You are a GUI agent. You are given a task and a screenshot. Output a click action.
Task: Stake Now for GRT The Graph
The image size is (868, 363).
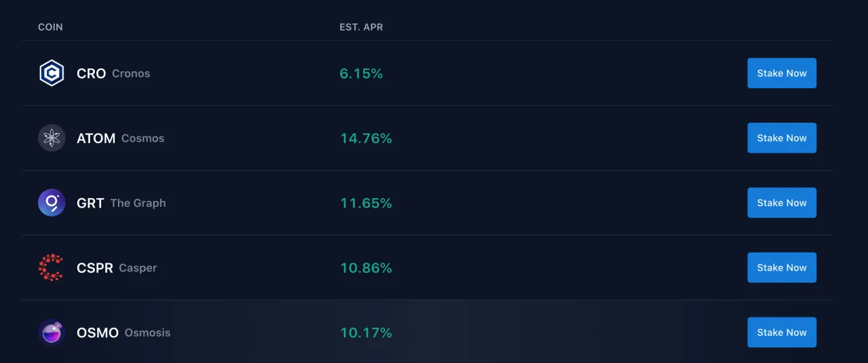click(x=782, y=203)
